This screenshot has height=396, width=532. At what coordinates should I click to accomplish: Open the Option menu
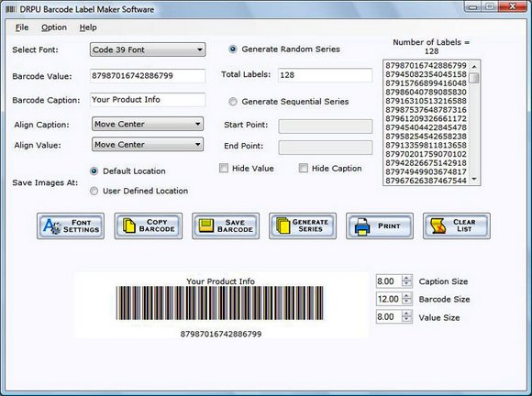54,27
